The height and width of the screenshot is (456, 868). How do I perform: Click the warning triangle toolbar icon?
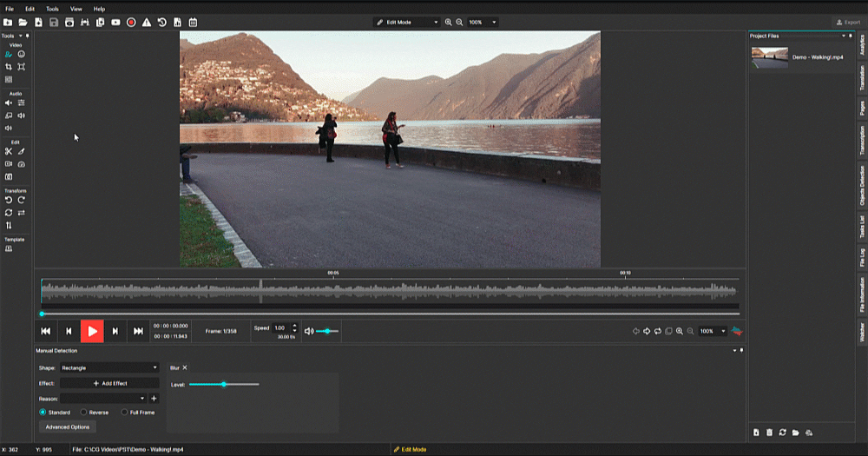pos(147,22)
